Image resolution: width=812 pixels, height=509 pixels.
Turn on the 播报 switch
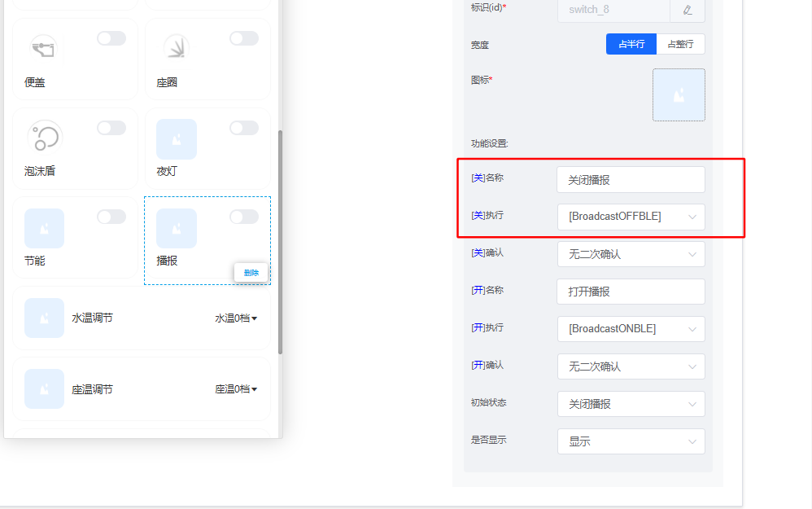pyautogui.click(x=244, y=217)
